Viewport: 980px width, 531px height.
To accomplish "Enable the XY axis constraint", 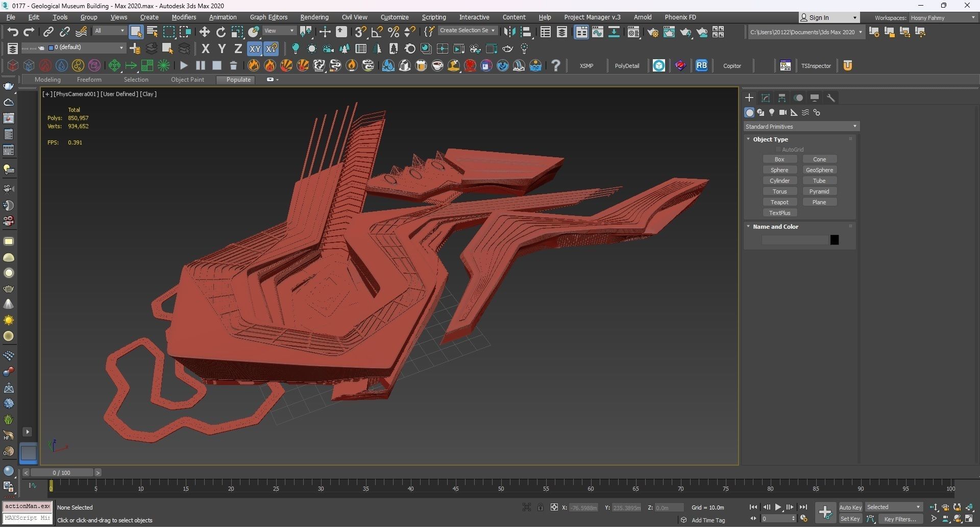I will point(254,49).
